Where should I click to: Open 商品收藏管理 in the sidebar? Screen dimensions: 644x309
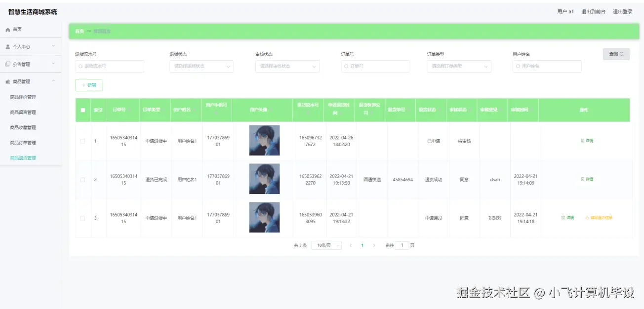pos(23,128)
